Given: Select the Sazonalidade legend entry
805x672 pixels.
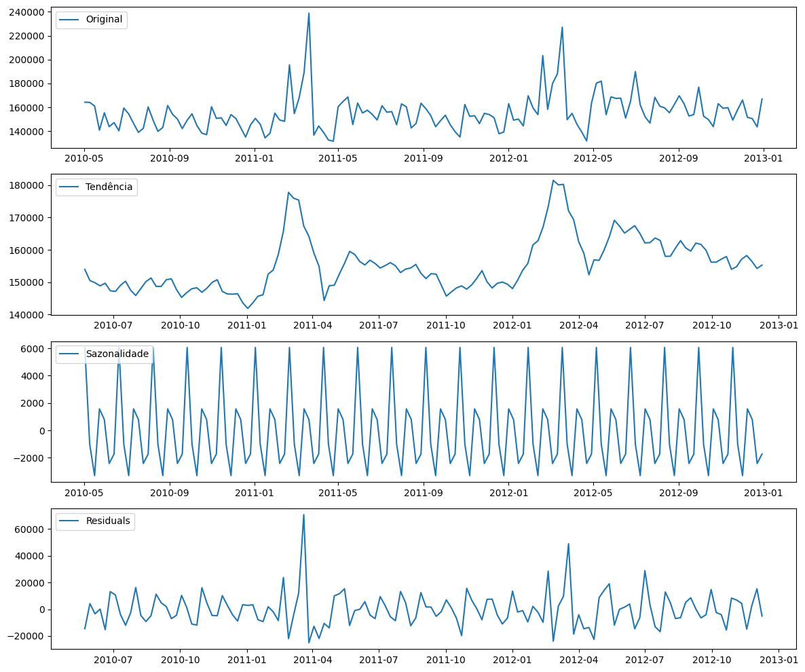Looking at the screenshot, I should (115, 354).
